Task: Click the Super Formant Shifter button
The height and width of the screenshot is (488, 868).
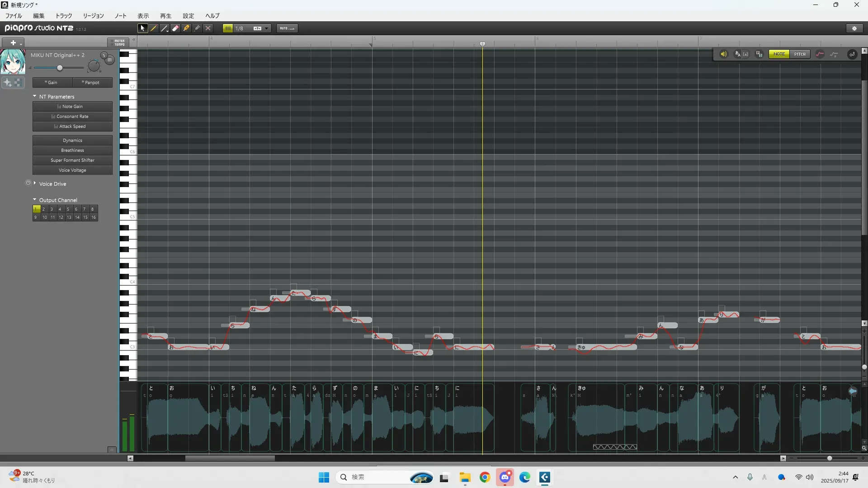Action: (x=72, y=160)
